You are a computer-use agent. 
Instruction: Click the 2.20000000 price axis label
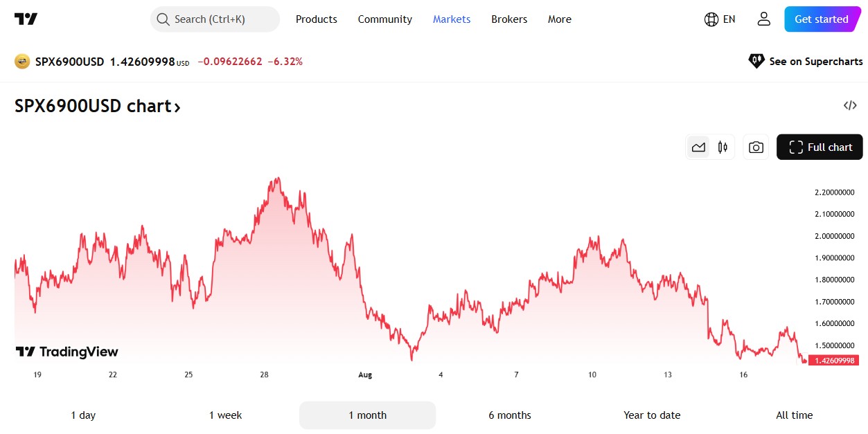point(834,192)
